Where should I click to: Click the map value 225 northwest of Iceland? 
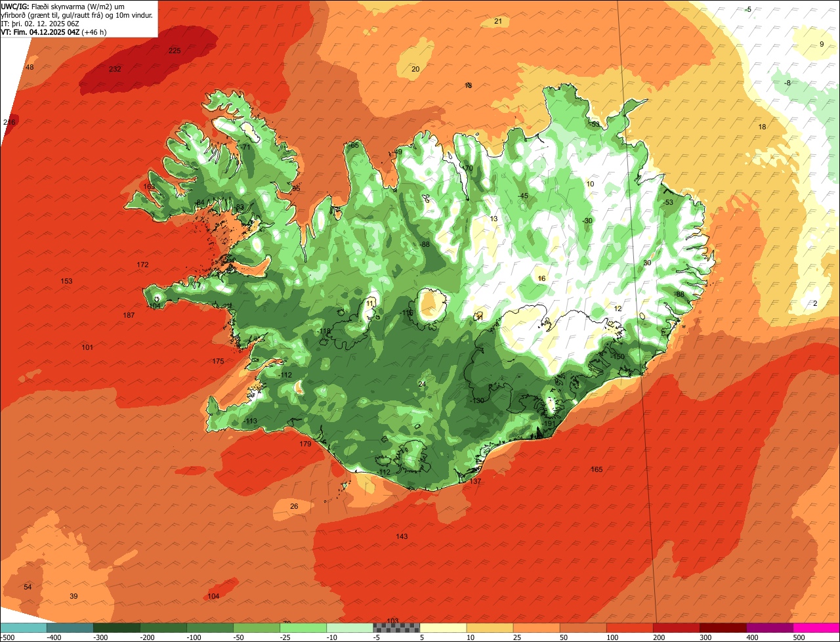click(174, 51)
